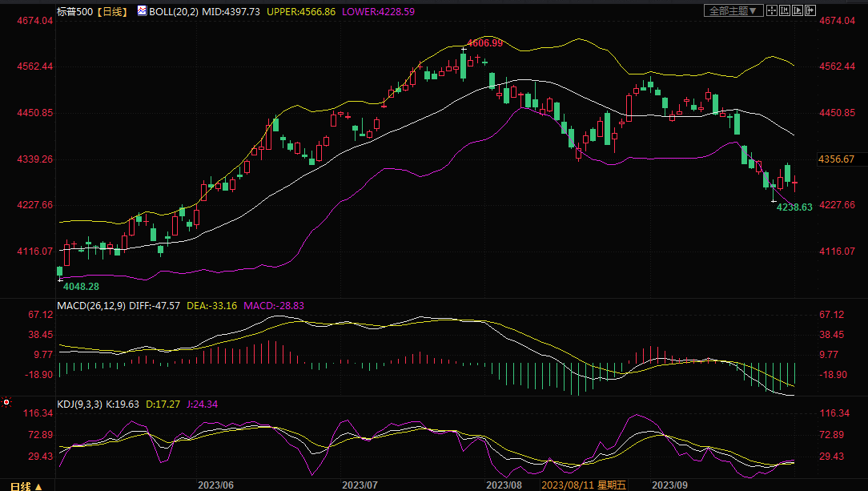Click the red sun marker beside KDJ panel

pyautogui.click(x=6, y=401)
